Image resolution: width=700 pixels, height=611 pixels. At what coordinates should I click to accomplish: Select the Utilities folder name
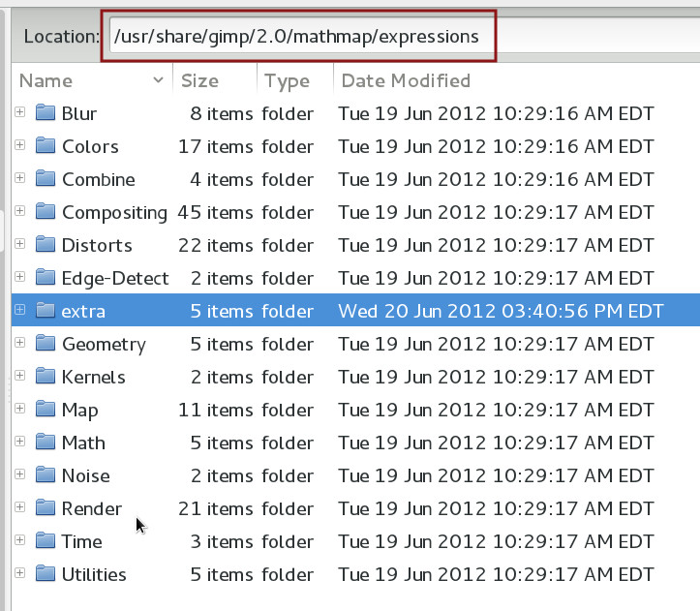(x=94, y=574)
